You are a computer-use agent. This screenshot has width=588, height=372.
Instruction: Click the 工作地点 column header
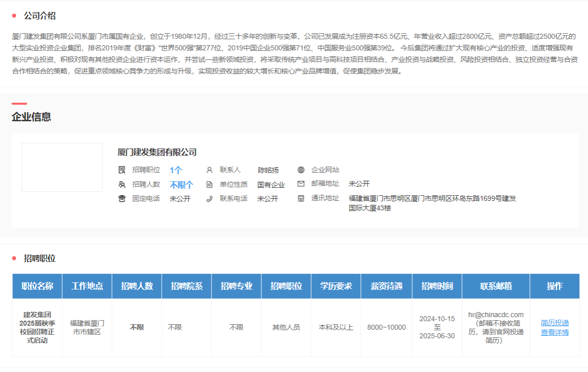(x=87, y=286)
